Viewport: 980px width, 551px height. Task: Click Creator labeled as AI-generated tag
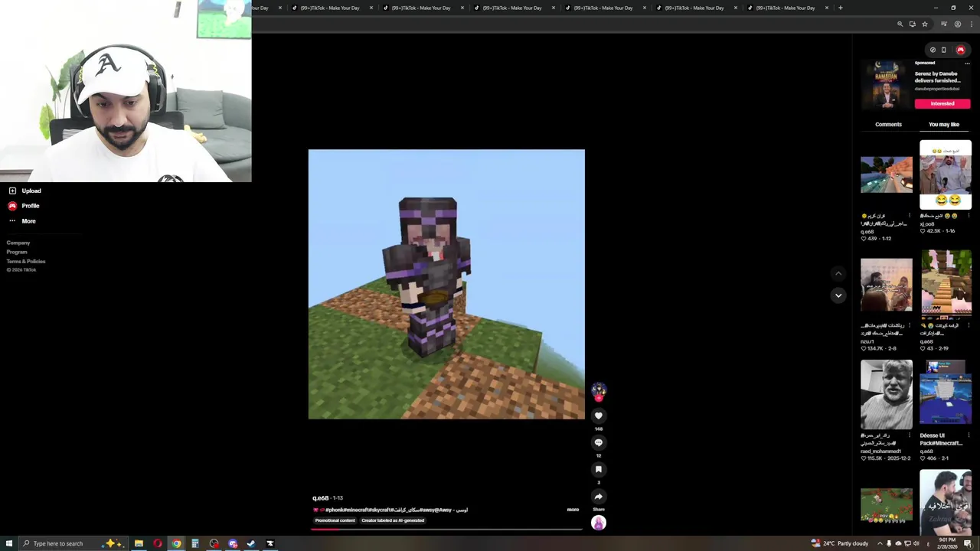click(393, 520)
